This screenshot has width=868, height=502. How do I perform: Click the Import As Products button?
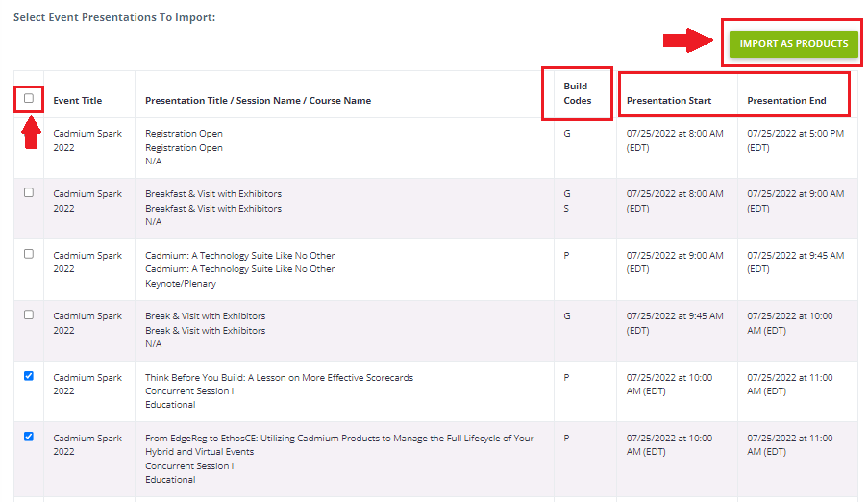pyautogui.click(x=793, y=44)
